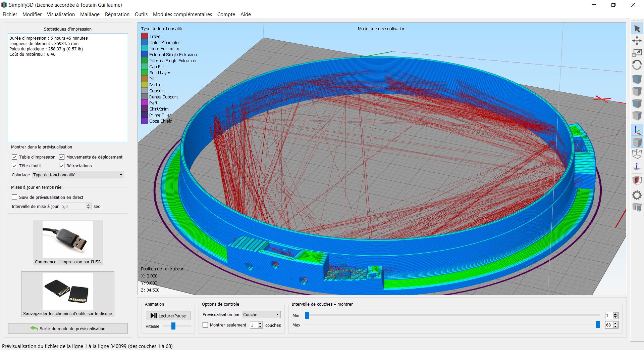Screen dimensions: 644x350
Task: Switch to the front view cube
Action: click(637, 103)
